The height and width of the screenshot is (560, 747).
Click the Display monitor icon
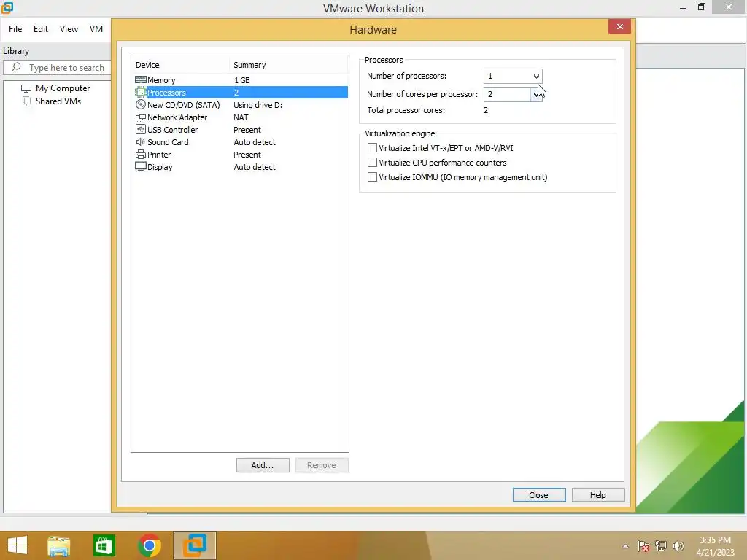(x=141, y=167)
